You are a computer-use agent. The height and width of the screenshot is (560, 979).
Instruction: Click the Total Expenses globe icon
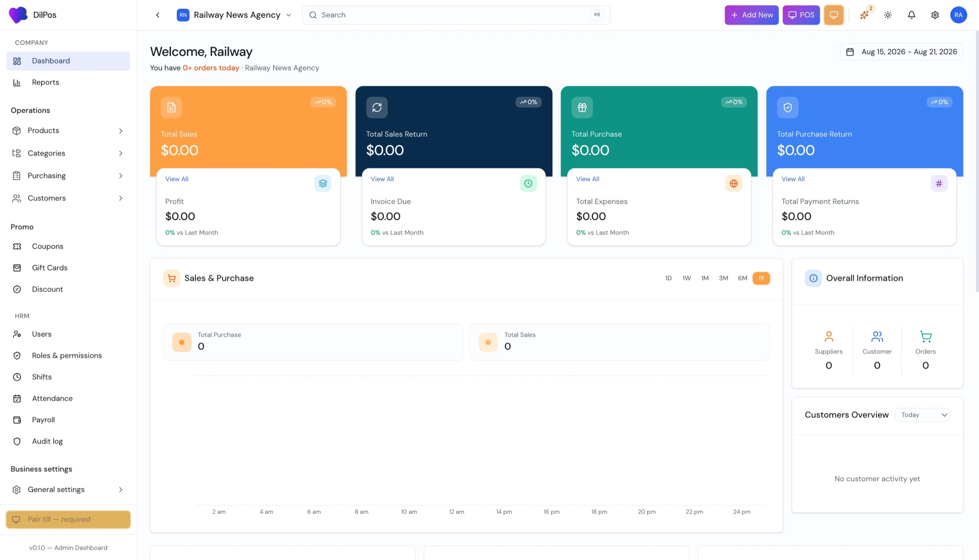(x=734, y=184)
